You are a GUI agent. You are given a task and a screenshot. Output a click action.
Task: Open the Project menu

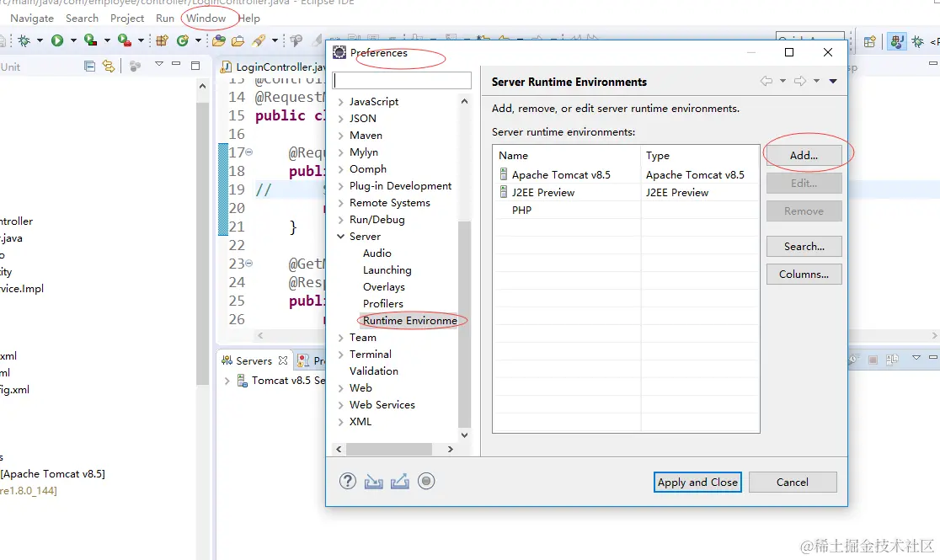127,18
